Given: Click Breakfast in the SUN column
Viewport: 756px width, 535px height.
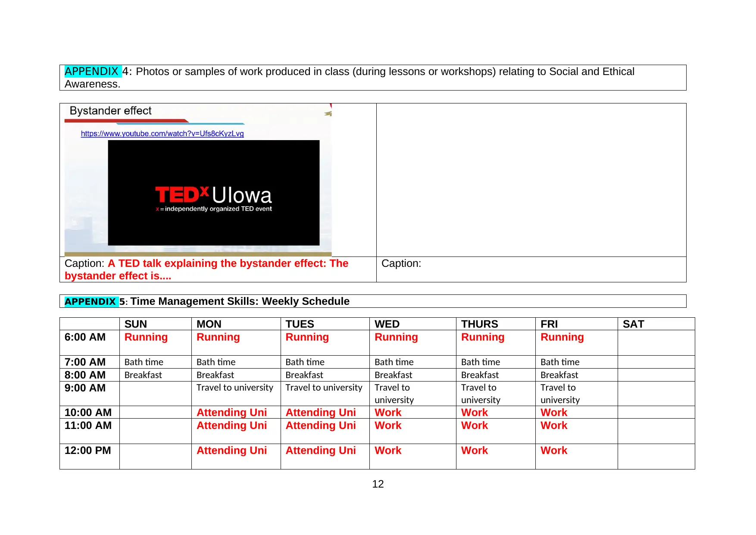Looking at the screenshot, I should pyautogui.click(x=143, y=375).
